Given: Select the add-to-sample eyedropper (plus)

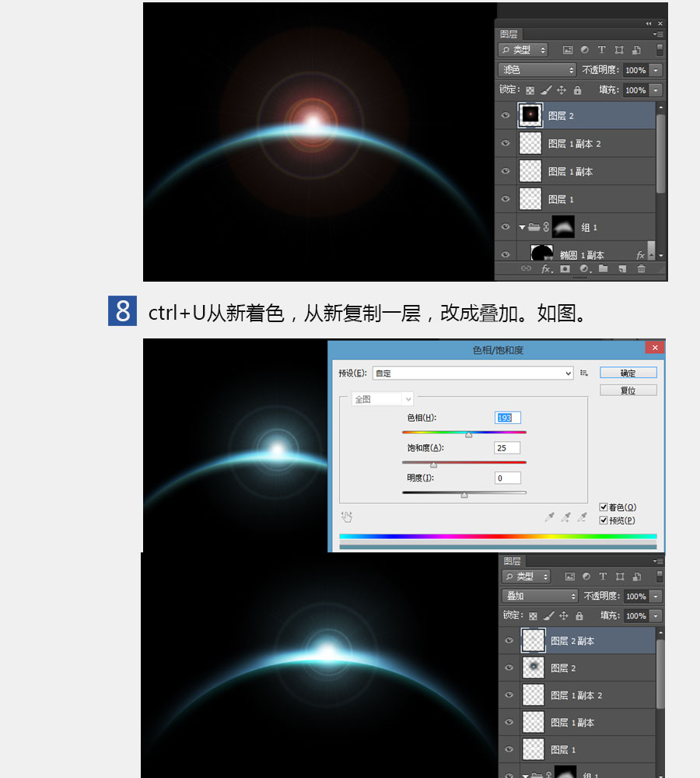Looking at the screenshot, I should (x=565, y=517).
